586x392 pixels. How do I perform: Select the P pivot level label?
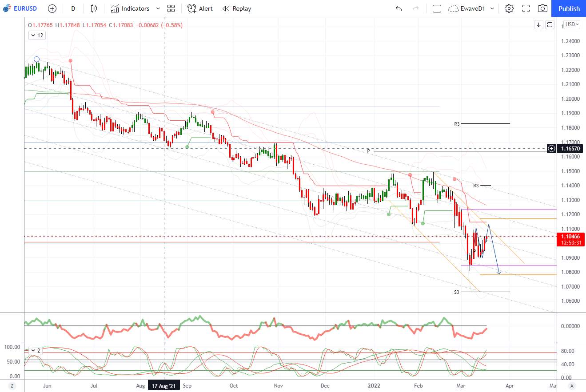point(368,151)
